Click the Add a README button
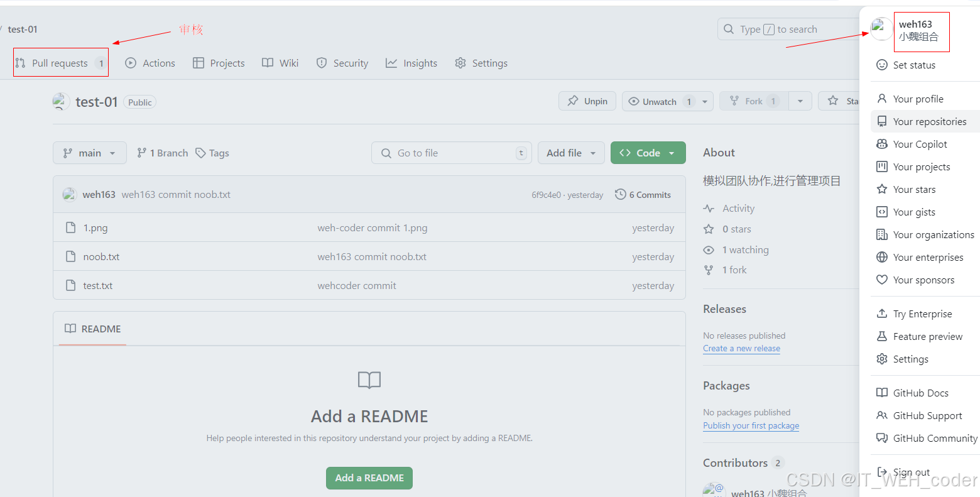Image resolution: width=980 pixels, height=497 pixels. pos(369,478)
